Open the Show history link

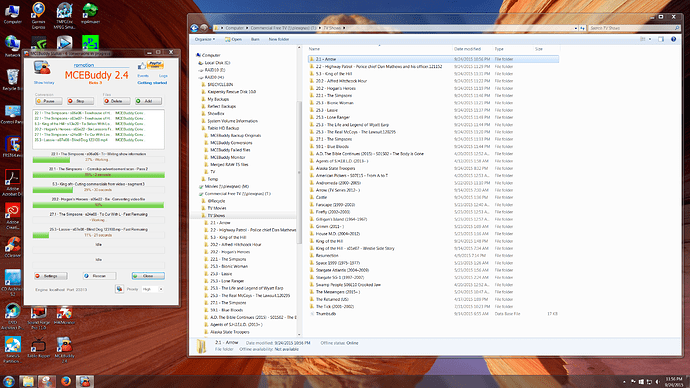(x=44, y=83)
